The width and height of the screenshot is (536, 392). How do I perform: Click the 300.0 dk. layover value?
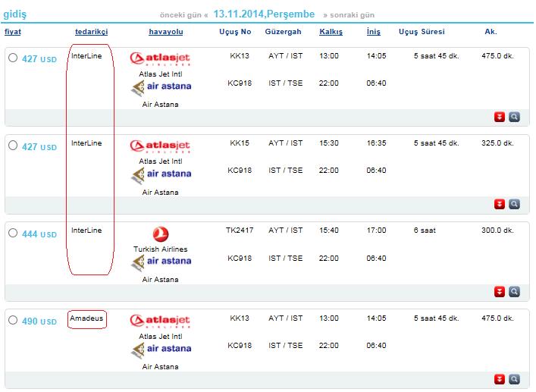[497, 230]
